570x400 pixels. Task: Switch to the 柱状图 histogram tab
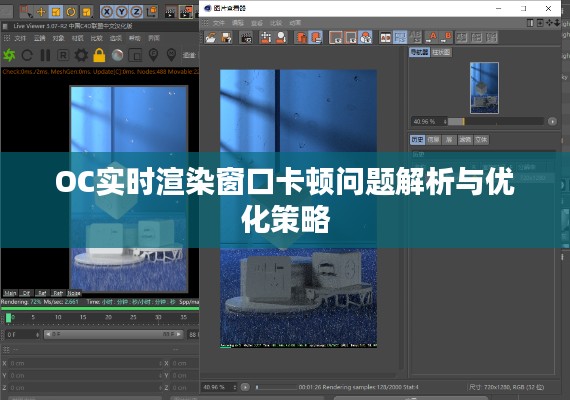click(x=441, y=52)
